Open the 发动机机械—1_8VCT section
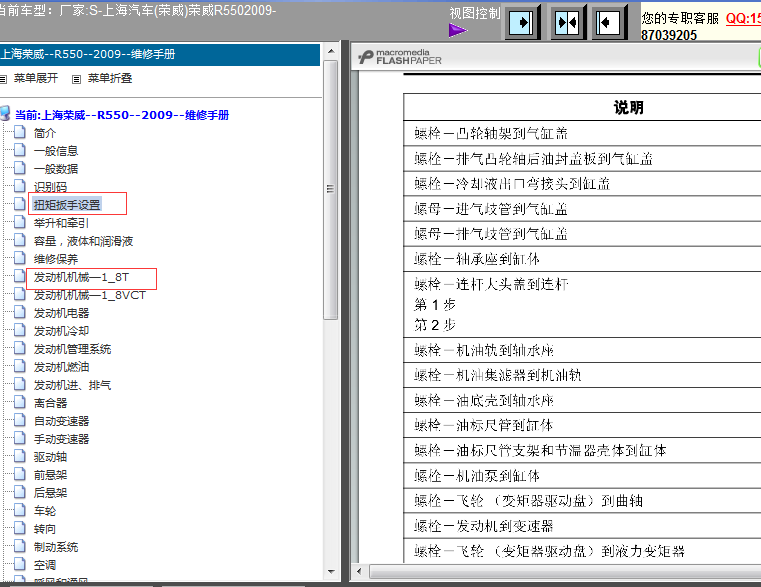This screenshot has height=587, width=761. (x=89, y=295)
